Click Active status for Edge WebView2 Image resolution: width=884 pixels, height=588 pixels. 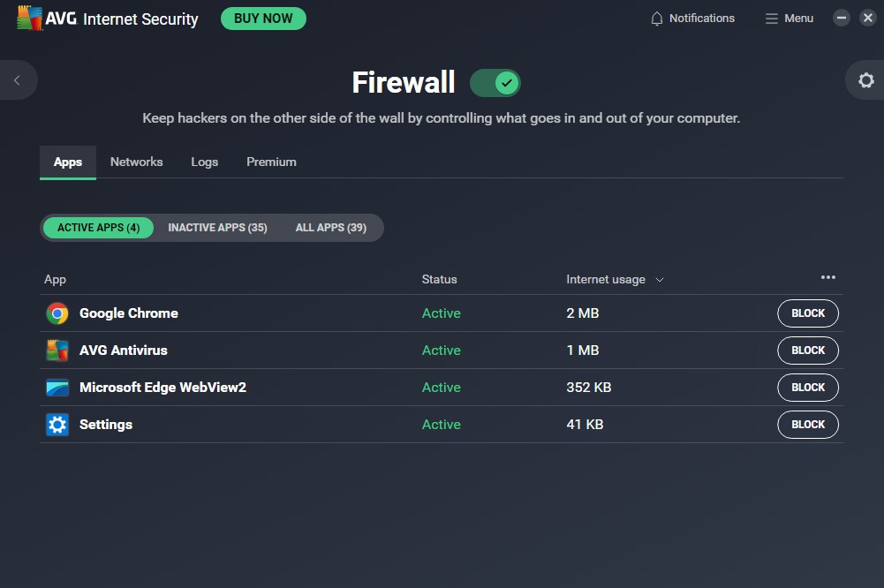[x=442, y=388]
